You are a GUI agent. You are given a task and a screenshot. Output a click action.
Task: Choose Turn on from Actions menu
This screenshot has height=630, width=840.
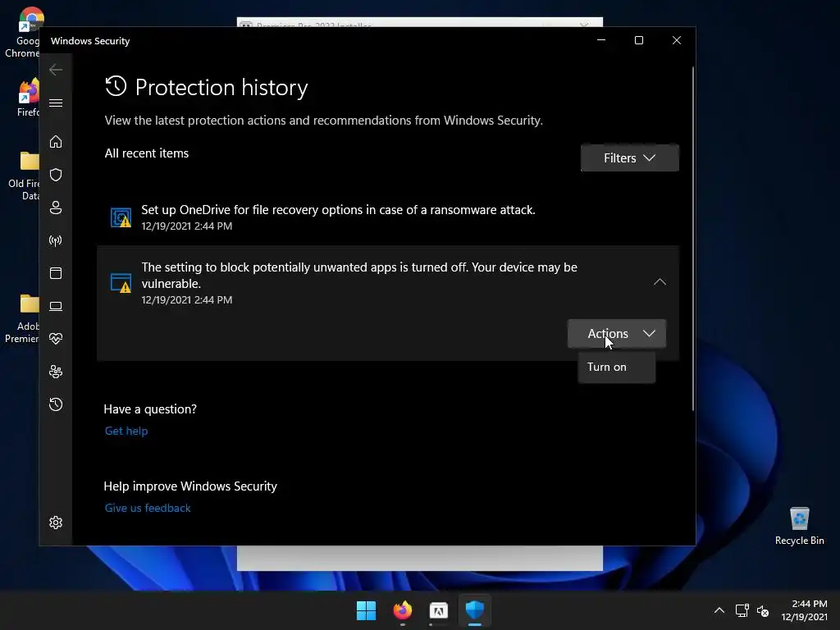pyautogui.click(x=616, y=367)
